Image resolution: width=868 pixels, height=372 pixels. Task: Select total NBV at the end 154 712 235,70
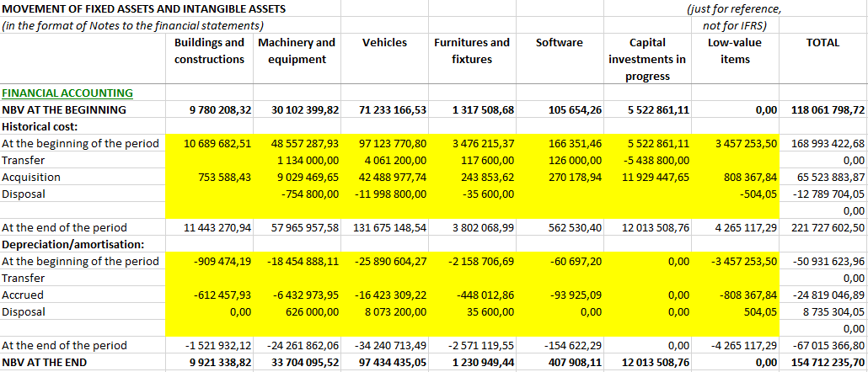click(823, 363)
